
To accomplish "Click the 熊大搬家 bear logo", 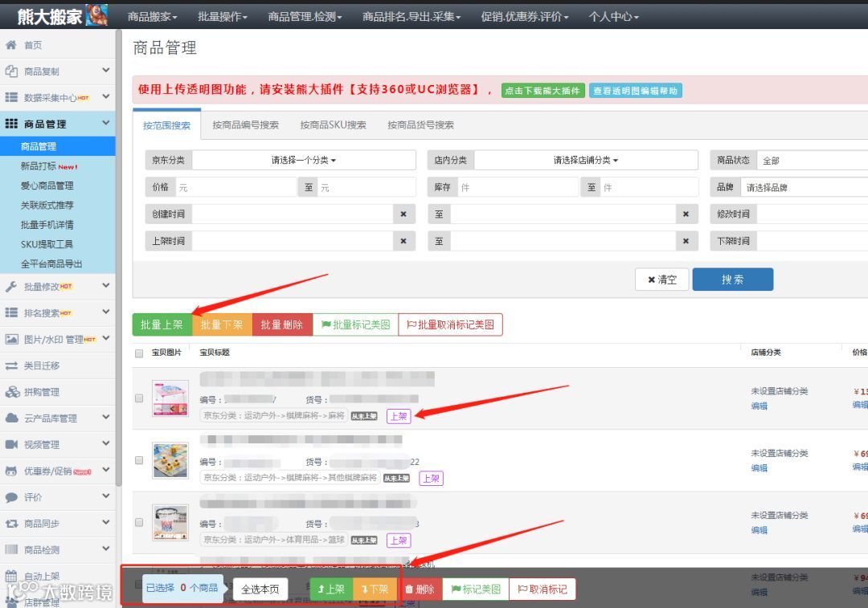I will 97,15.
